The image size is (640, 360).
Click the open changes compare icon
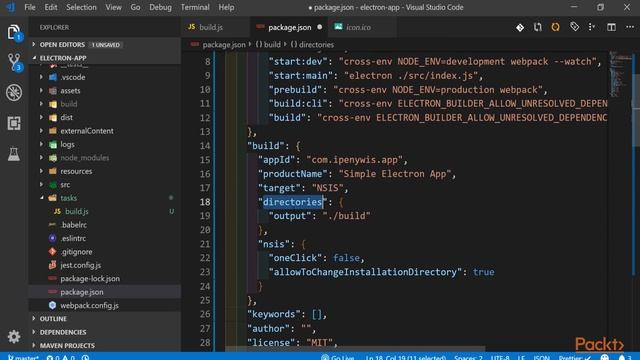538,27
